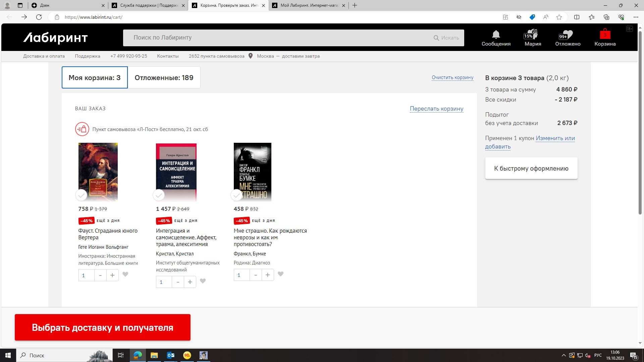
Task: Add Интеграция и самоисцеление to favorites heart
Action: (203, 281)
